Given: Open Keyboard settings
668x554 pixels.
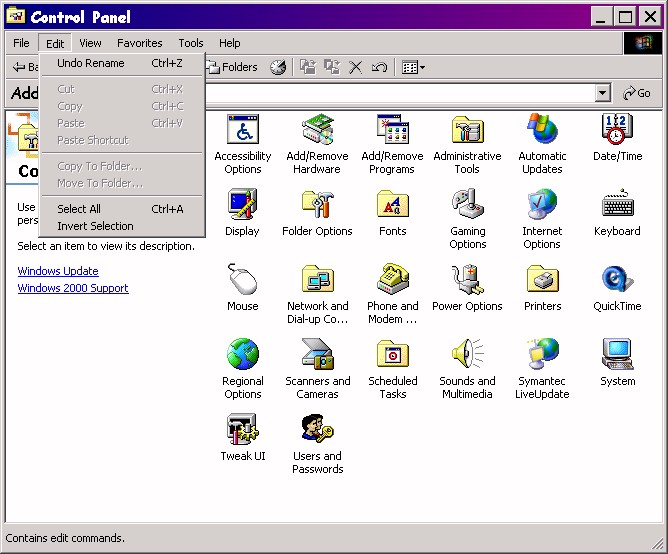Looking at the screenshot, I should coord(617,213).
